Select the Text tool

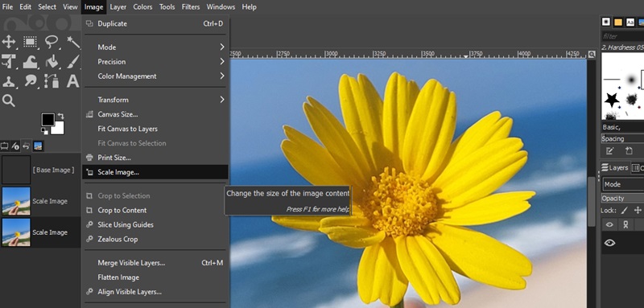pyautogui.click(x=73, y=81)
